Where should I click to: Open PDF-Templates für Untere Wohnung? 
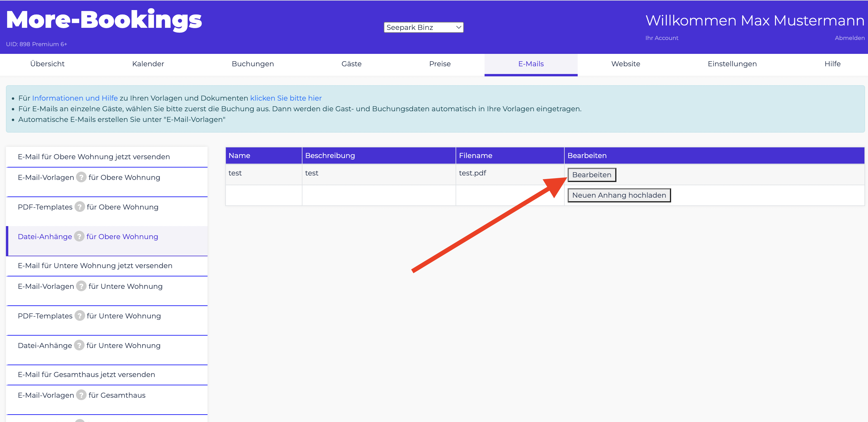tap(107, 320)
